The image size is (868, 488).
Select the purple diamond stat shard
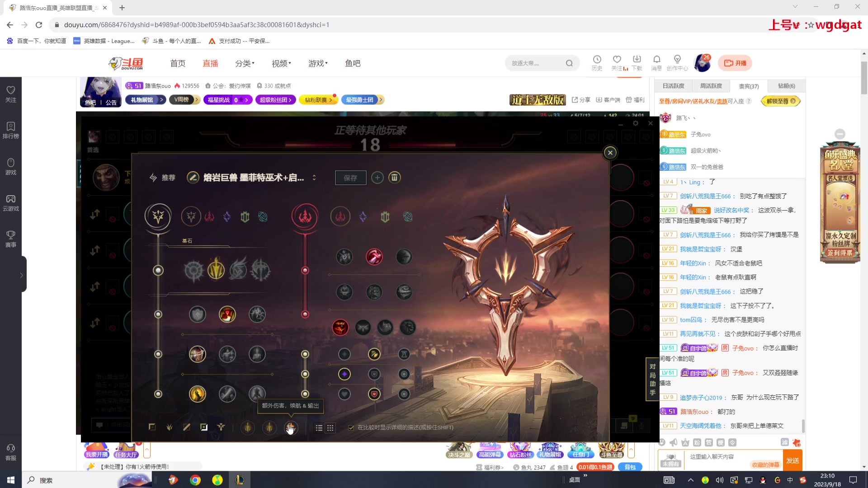(344, 374)
